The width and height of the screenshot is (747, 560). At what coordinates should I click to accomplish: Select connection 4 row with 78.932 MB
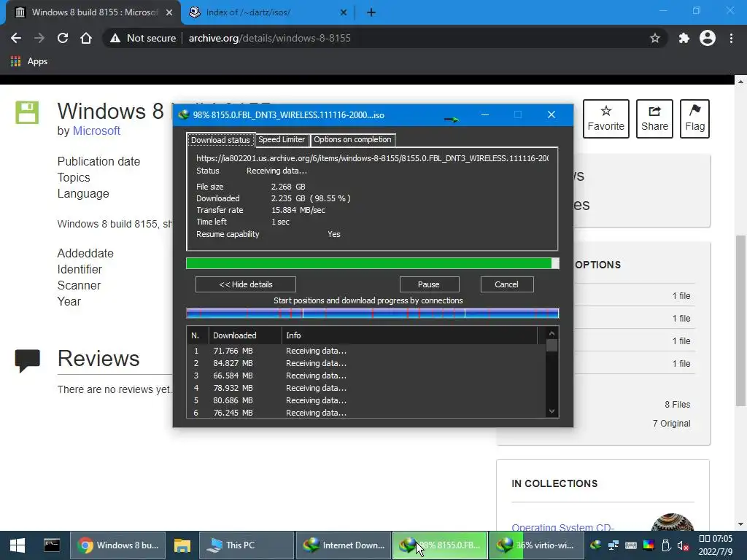click(366, 388)
